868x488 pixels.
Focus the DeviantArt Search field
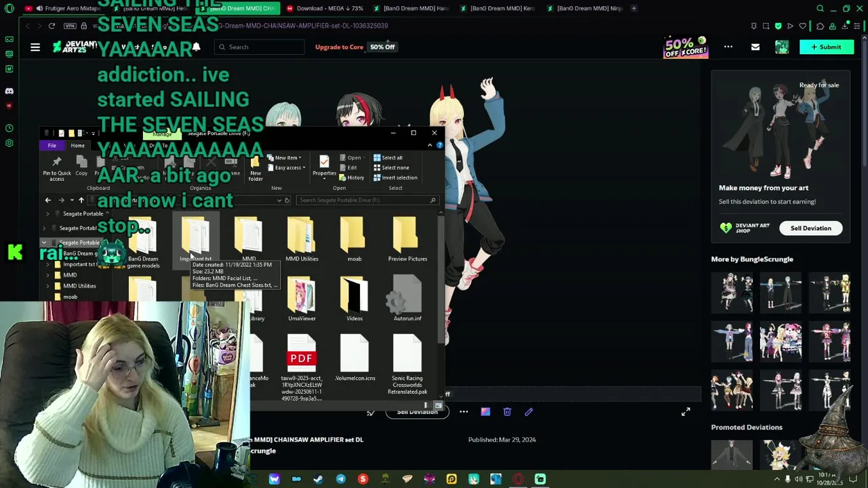point(260,47)
